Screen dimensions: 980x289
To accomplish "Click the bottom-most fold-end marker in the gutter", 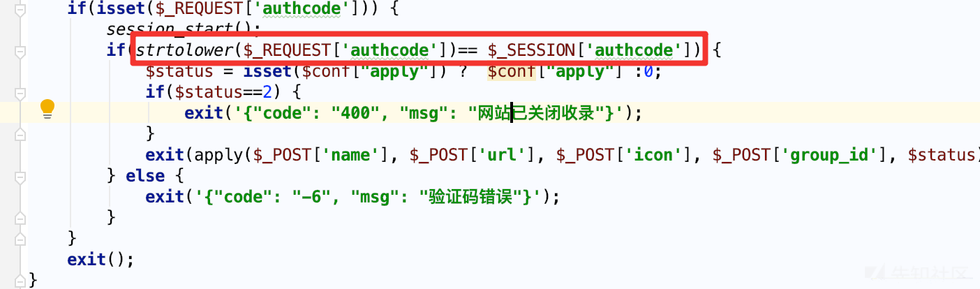I will click(21, 281).
